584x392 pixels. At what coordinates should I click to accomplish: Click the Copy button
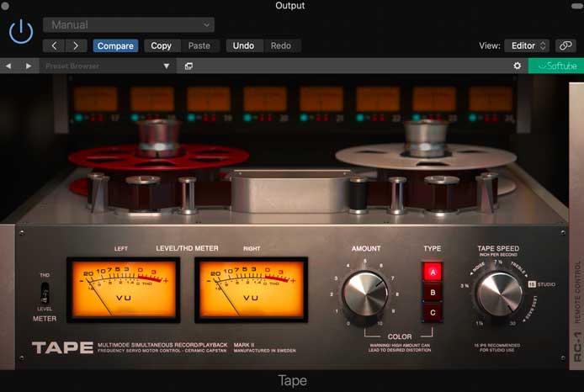coord(162,45)
